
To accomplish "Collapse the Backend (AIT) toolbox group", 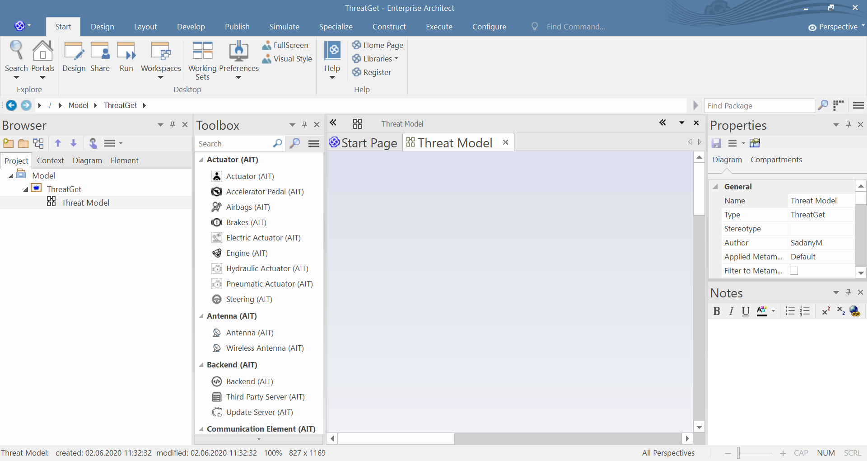I will pos(201,365).
